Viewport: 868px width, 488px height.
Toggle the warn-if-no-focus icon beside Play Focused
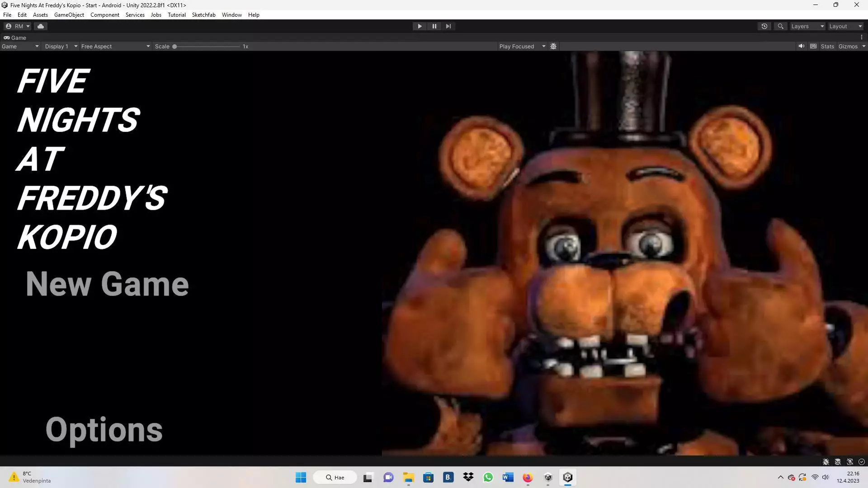point(553,46)
